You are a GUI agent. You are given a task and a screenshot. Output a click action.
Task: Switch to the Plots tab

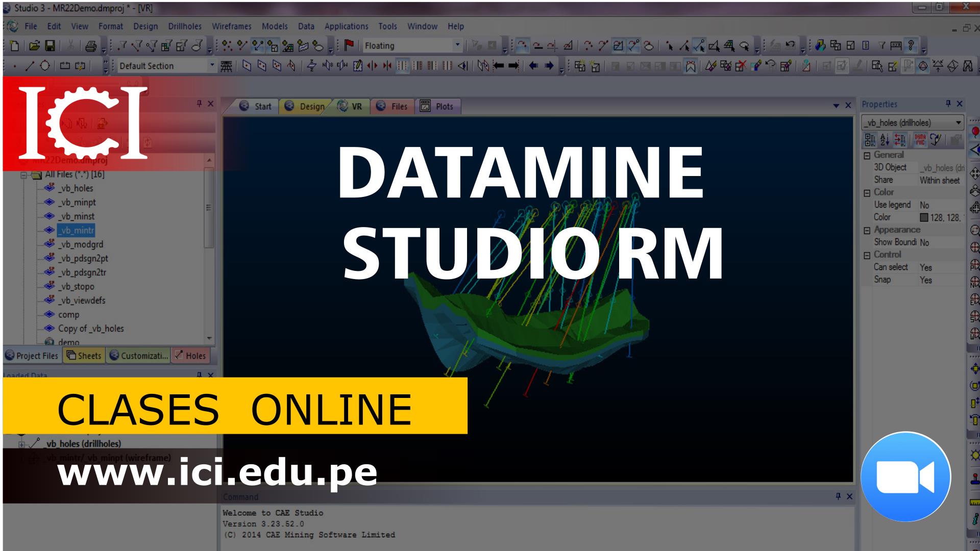(x=437, y=106)
